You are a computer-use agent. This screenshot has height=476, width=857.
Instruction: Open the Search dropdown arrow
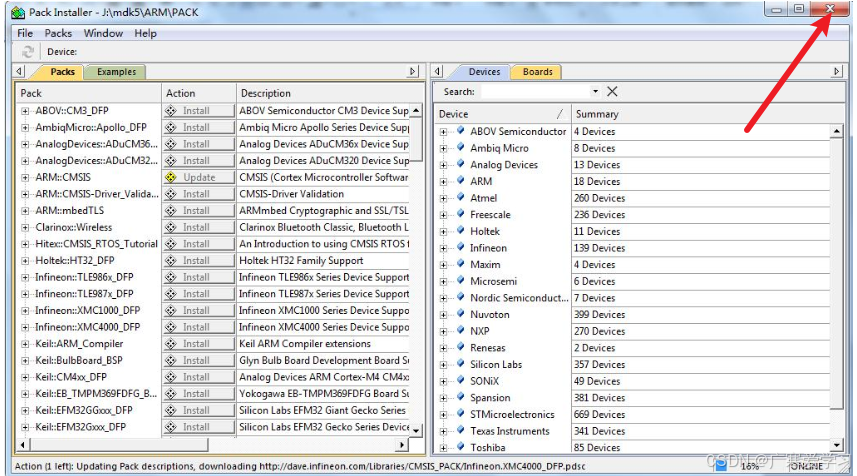[595, 91]
